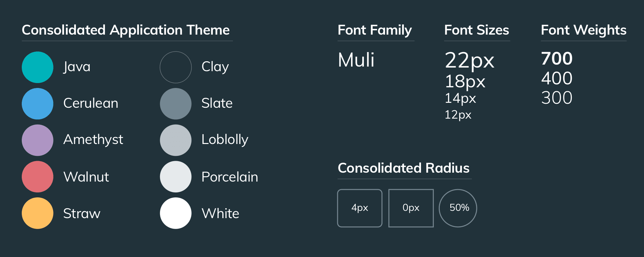The height and width of the screenshot is (257, 644).
Task: Select the White color circle
Action: click(x=176, y=213)
